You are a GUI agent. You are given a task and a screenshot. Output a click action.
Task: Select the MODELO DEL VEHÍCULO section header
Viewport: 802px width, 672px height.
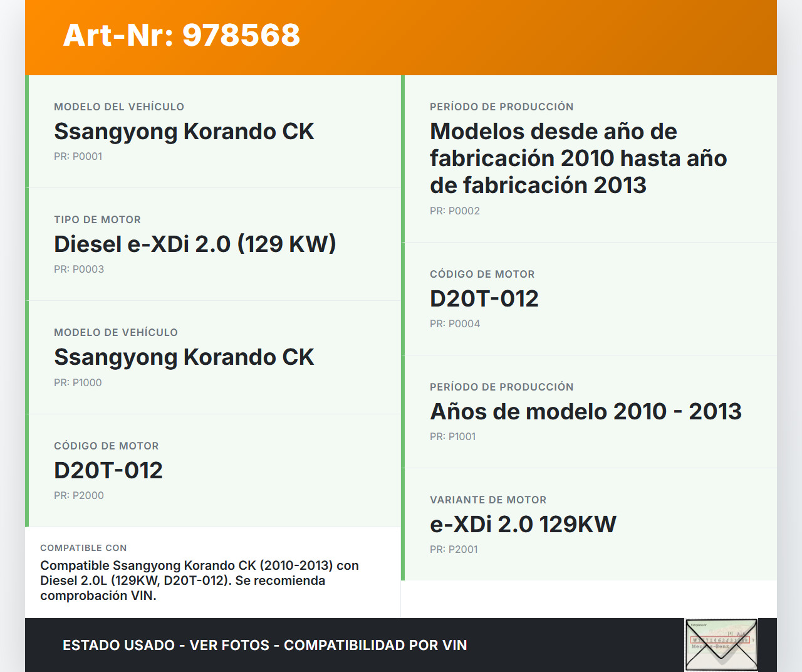tap(119, 107)
